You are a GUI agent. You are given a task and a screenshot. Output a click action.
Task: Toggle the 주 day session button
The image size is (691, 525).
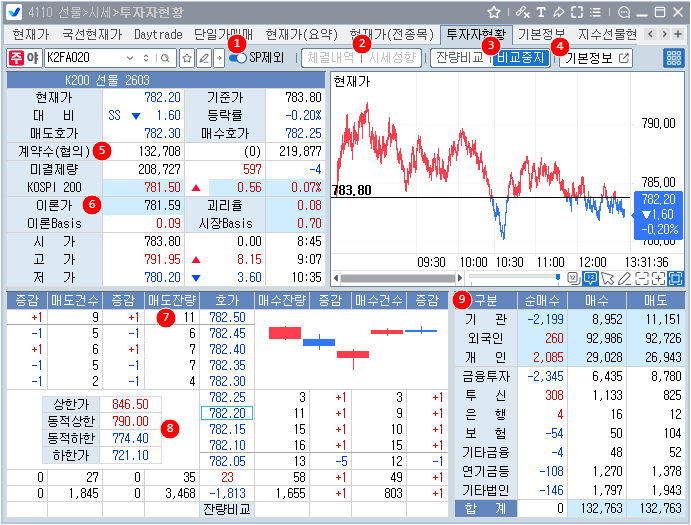pos(17,58)
